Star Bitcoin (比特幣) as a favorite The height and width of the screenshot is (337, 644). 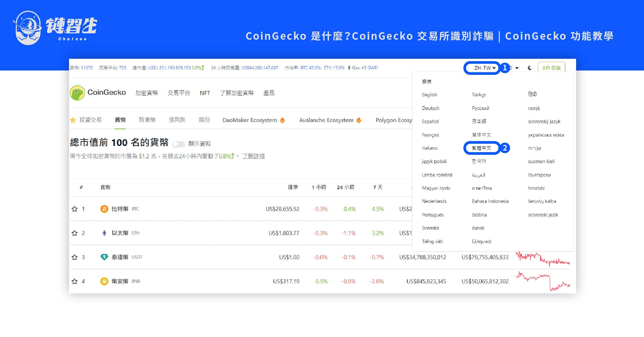point(75,209)
